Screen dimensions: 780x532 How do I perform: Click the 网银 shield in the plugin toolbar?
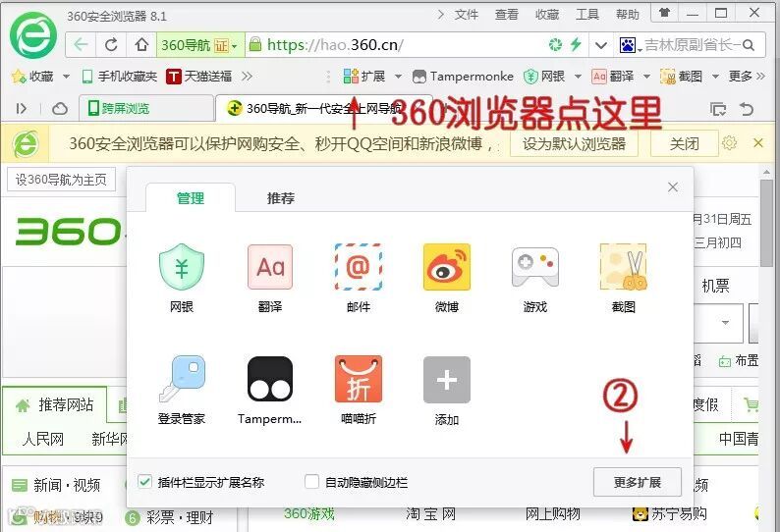(544, 77)
